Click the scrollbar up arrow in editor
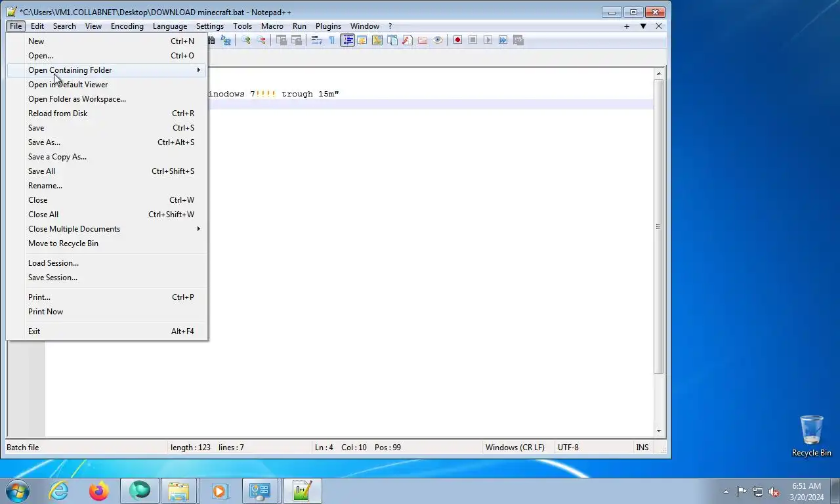Screen dimensions: 840x504 (659, 73)
